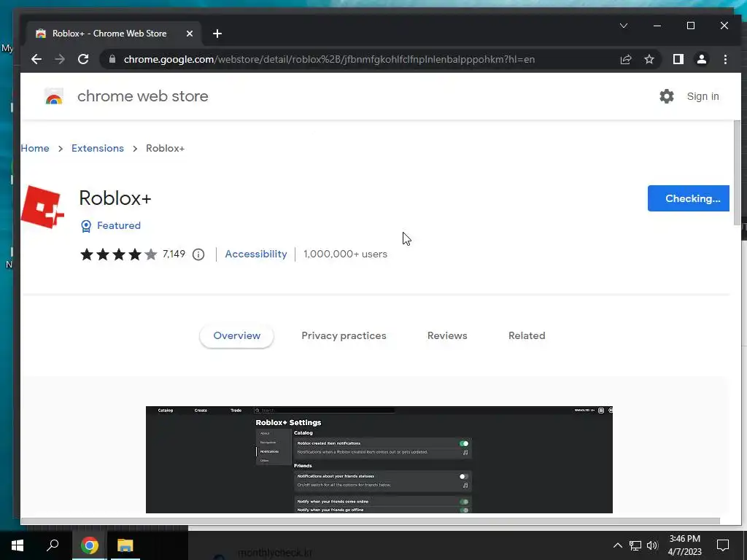Click the Chrome taskbar icon

point(90,545)
